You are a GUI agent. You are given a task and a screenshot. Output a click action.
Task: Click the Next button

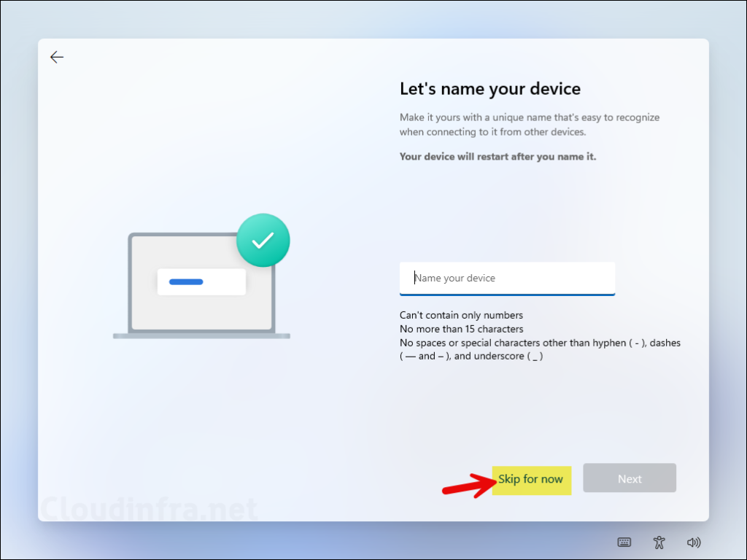pyautogui.click(x=630, y=478)
